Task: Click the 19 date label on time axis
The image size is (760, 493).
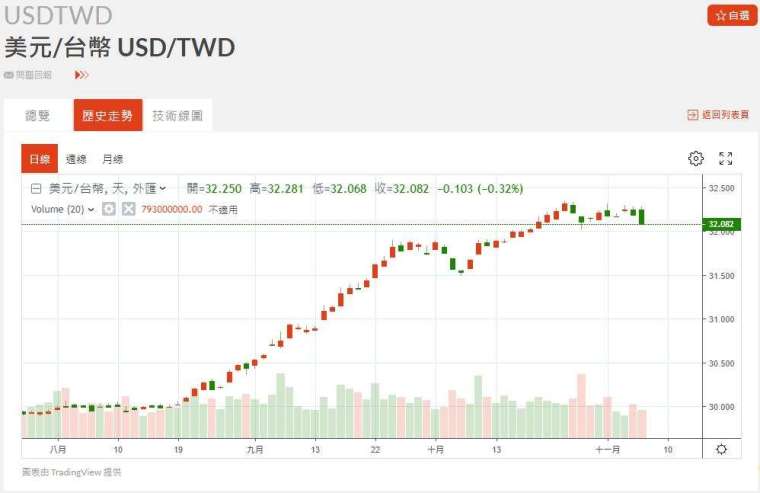Action: [178, 449]
